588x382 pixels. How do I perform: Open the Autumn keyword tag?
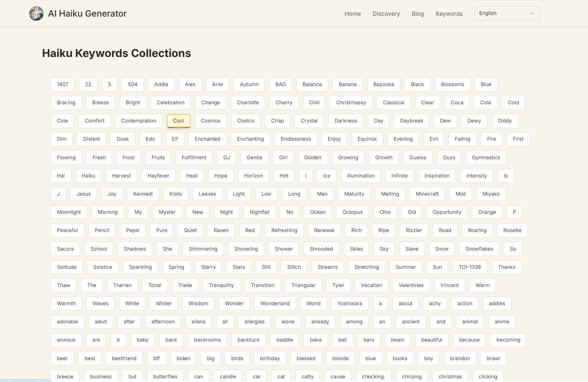[249, 84]
